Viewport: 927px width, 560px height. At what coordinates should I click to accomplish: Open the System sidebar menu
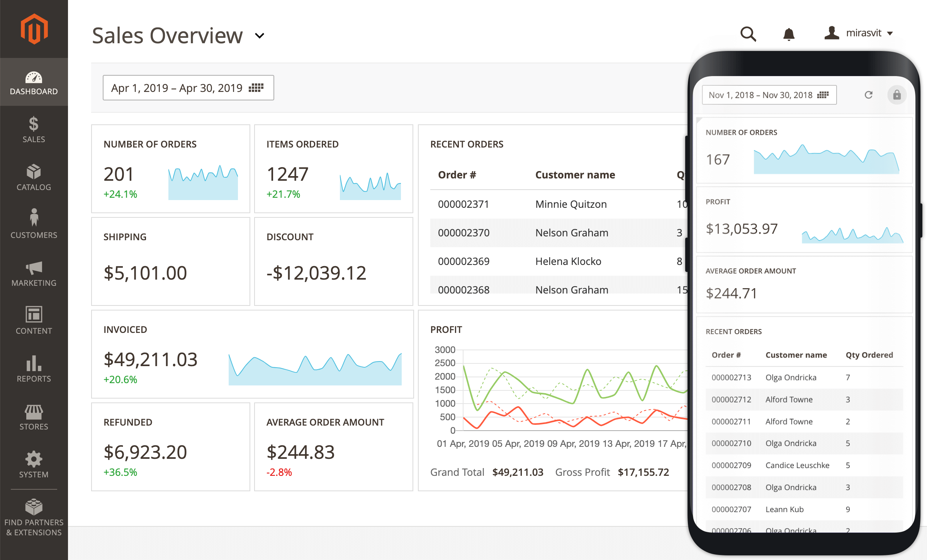point(34,465)
